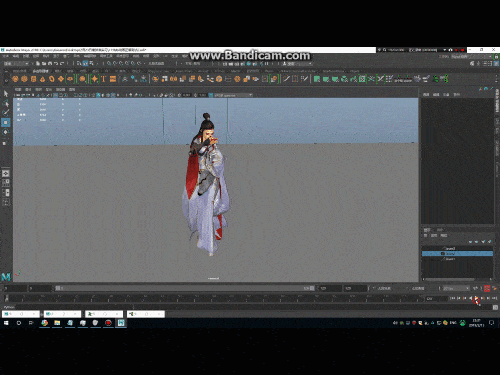Screen dimensions: 500x375
Task: Toggle Snap to Points magnet icon
Action: click(121, 63)
